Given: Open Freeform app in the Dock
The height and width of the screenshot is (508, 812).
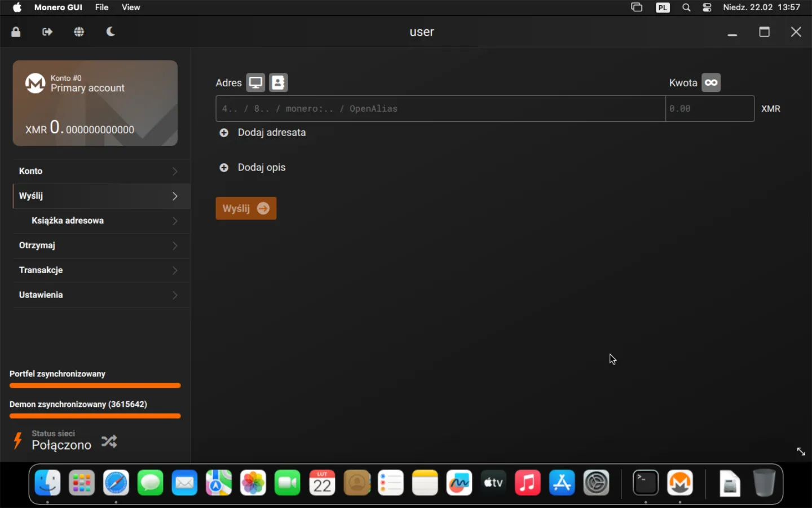Looking at the screenshot, I should pyautogui.click(x=459, y=483).
